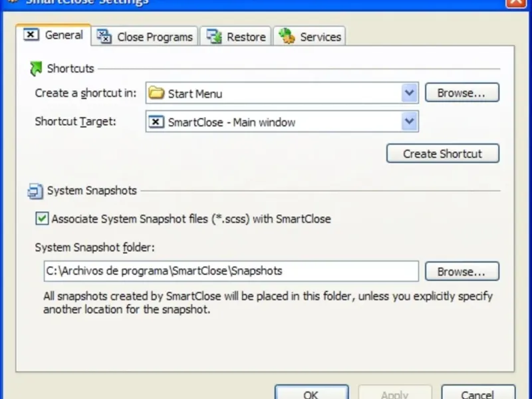Click the Create Shortcut button
Viewport: 532px width, 399px height.
tap(442, 154)
